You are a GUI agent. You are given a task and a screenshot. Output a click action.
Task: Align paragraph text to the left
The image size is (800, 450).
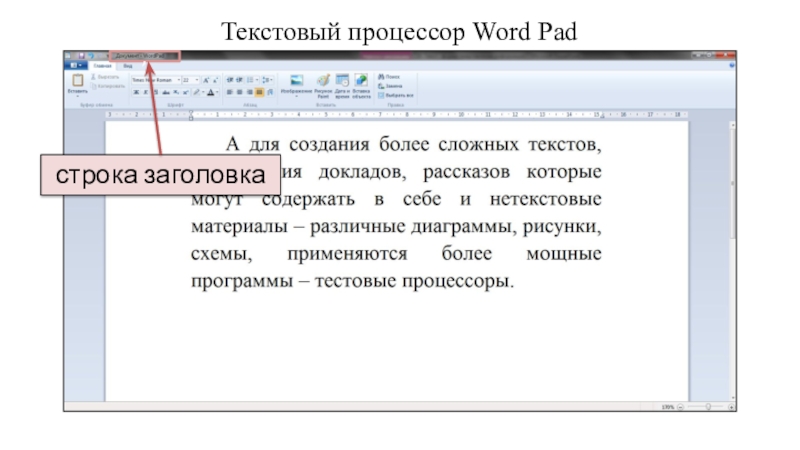(x=230, y=92)
